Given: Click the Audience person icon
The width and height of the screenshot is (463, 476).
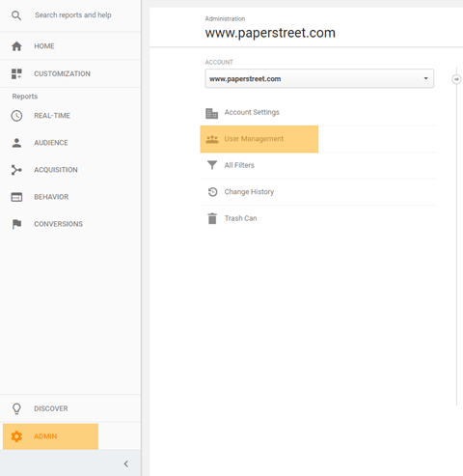Looking at the screenshot, I should 16,143.
